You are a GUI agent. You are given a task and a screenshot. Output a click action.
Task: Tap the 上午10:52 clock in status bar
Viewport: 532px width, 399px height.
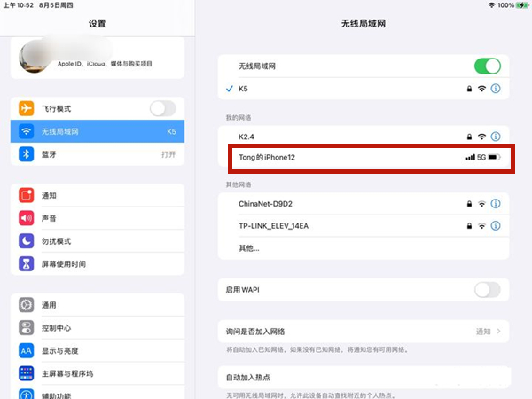pos(19,5)
